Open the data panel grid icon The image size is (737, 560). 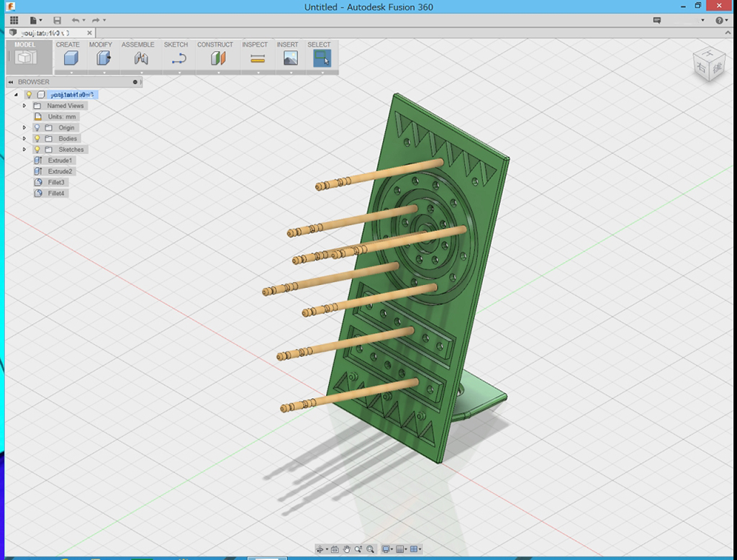click(x=14, y=20)
